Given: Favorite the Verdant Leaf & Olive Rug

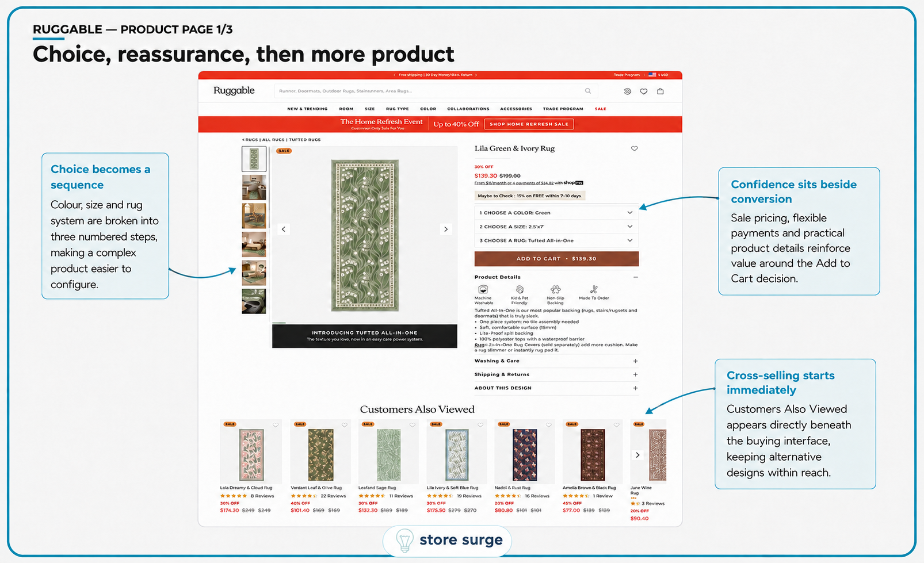Looking at the screenshot, I should pyautogui.click(x=345, y=425).
